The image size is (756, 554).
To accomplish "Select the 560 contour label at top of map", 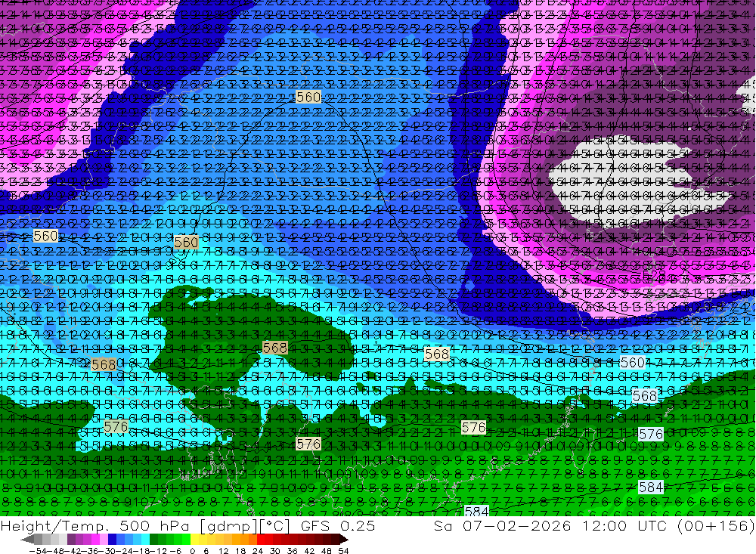I will click(308, 97).
